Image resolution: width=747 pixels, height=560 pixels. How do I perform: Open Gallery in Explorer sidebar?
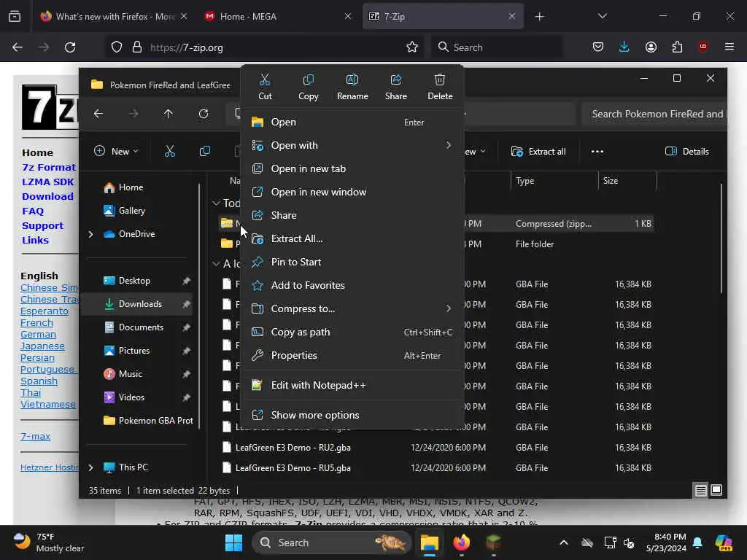point(124,211)
